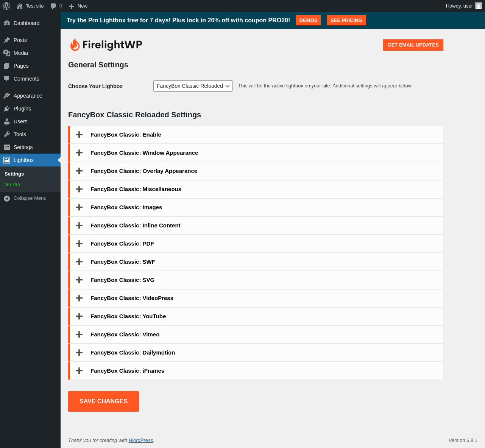Click the Lightbox image icon
The height and width of the screenshot is (448, 485).
[x=7, y=160]
